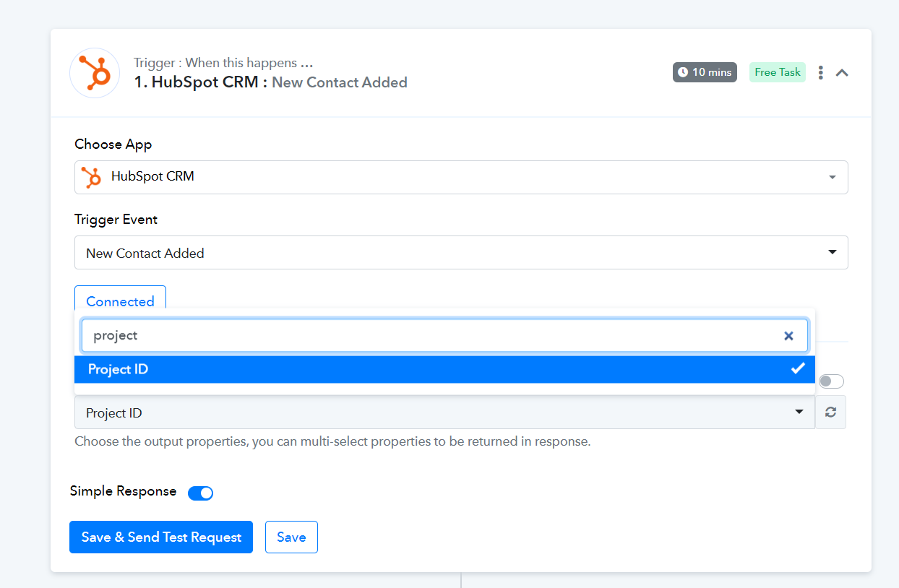The image size is (899, 588).
Task: Click the '1. HubSpot CRM : New Contact Added' title
Action: [270, 82]
